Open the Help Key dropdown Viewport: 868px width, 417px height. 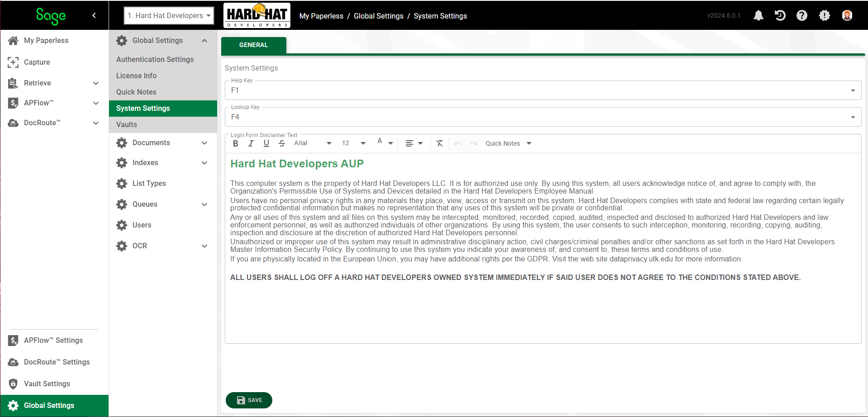coord(543,90)
